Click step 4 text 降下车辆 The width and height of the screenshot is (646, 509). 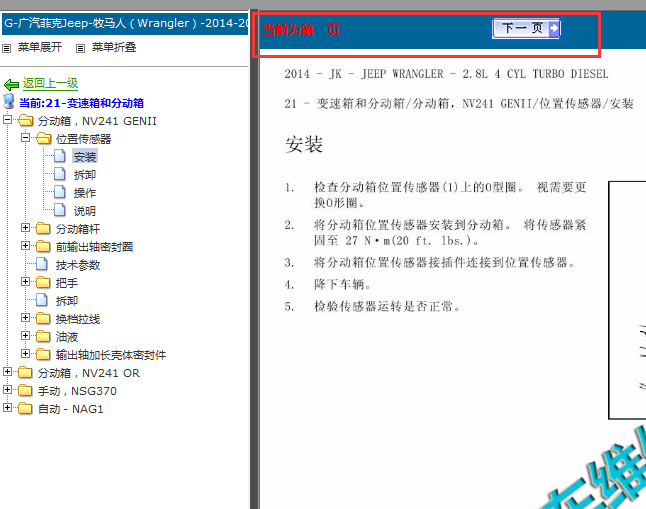[342, 284]
